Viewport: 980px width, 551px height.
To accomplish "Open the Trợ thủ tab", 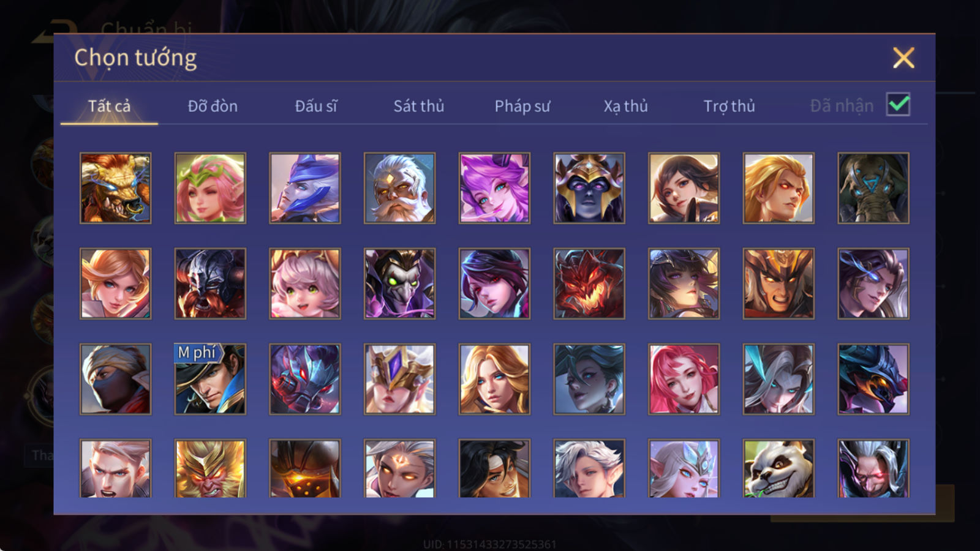I will 729,106.
